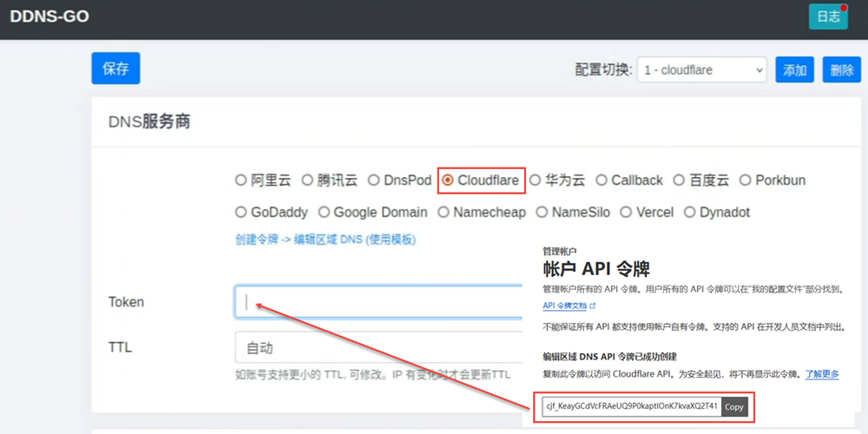Select the NameSilo radio button
This screenshot has height=434, width=868.
click(x=542, y=212)
